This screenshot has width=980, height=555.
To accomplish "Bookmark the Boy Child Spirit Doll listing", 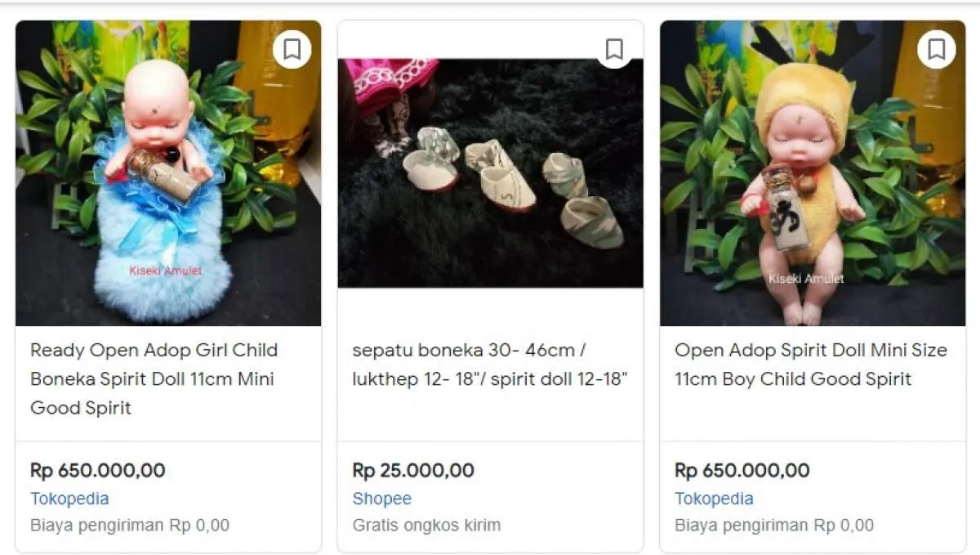I will click(x=936, y=50).
